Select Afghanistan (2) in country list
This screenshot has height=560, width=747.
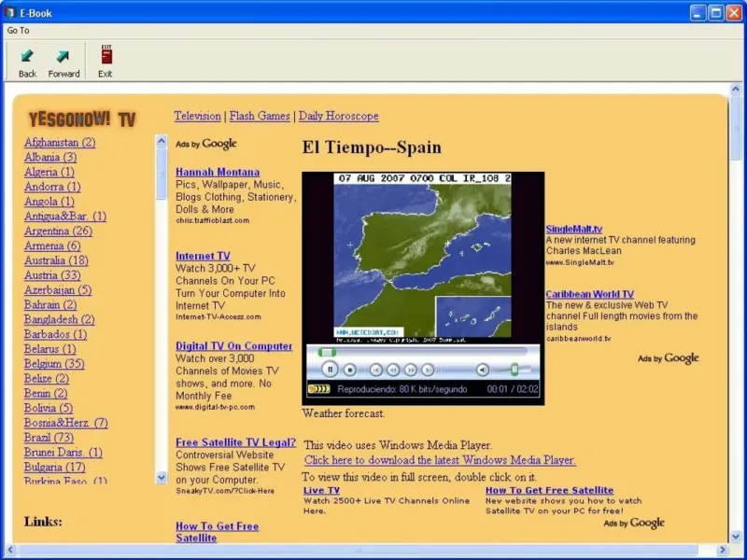(x=60, y=143)
